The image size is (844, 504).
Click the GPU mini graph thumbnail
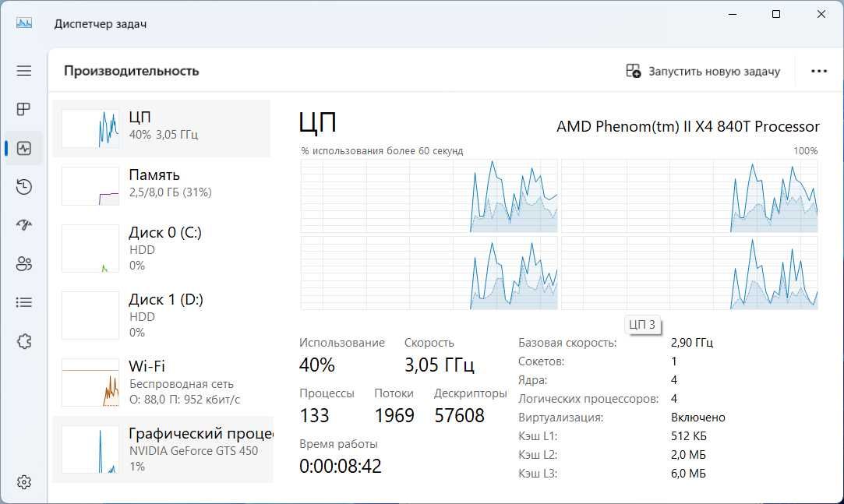coord(90,449)
